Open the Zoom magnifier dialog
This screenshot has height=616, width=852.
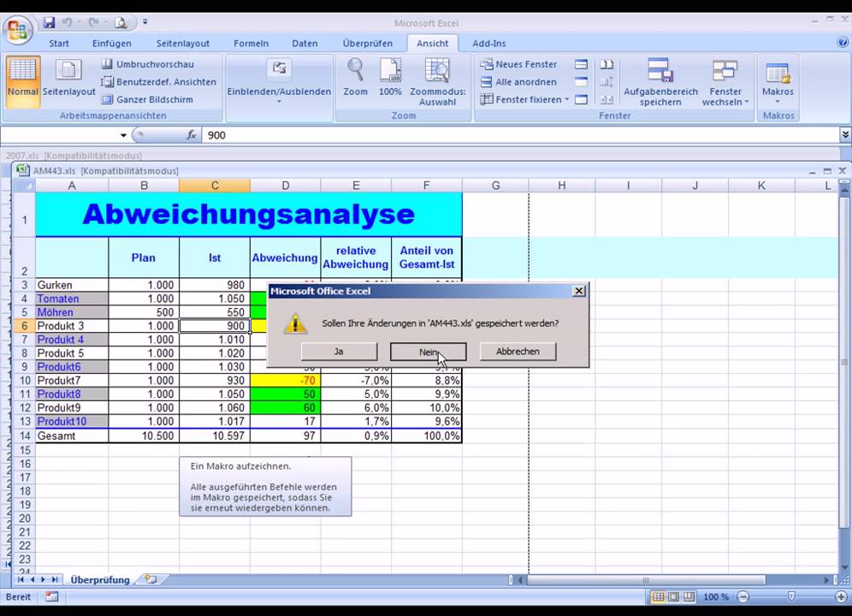click(355, 77)
